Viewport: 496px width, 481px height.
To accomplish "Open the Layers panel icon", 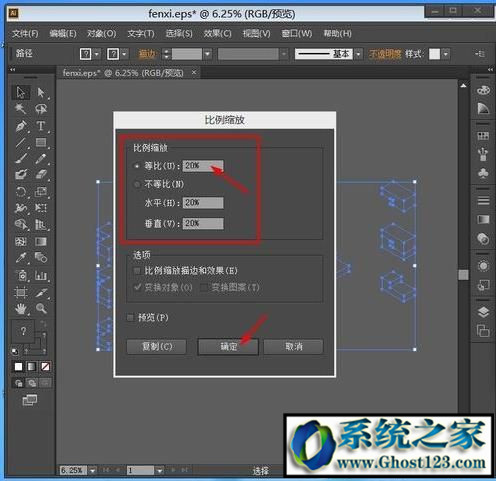I will (x=483, y=312).
